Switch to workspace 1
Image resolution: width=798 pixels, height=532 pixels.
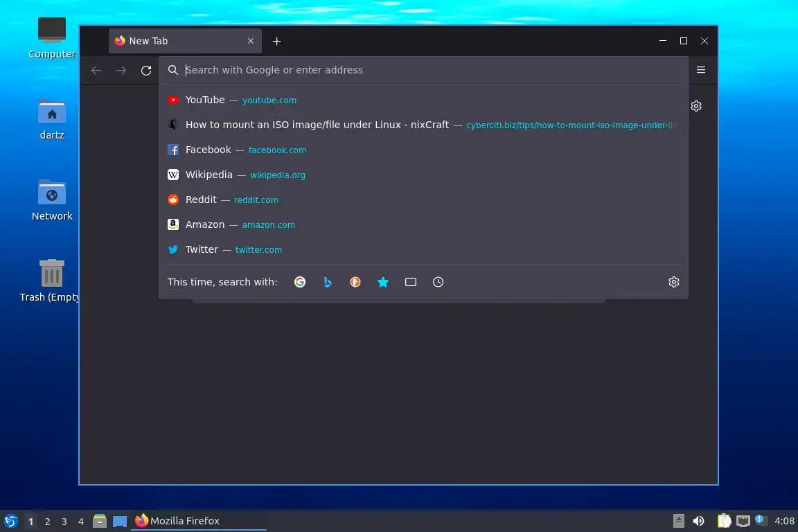pos(31,522)
